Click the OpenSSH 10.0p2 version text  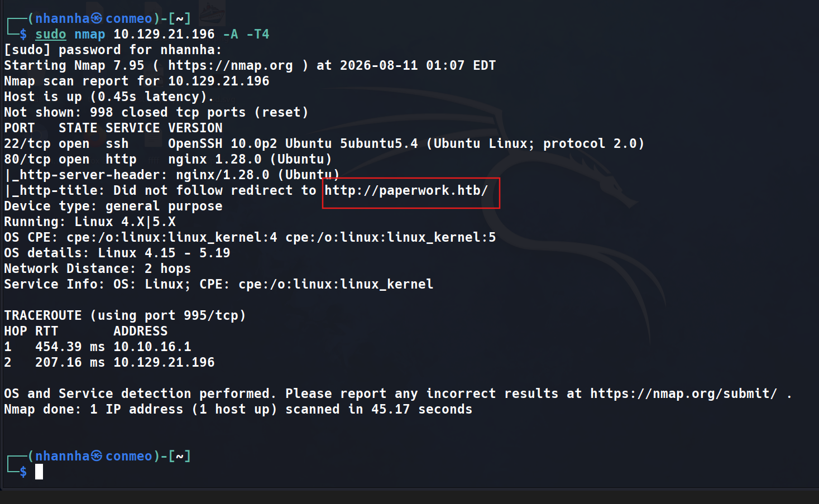222,143
